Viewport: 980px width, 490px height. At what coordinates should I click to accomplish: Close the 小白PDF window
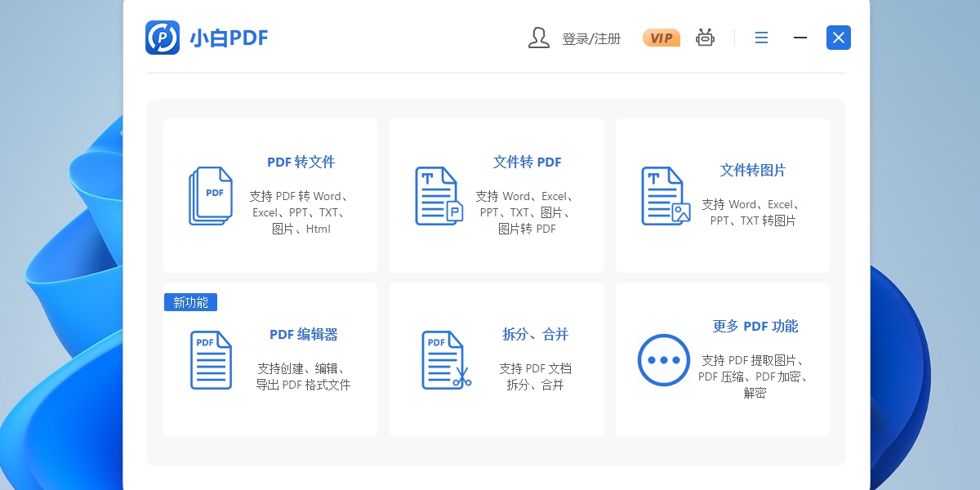[x=839, y=38]
